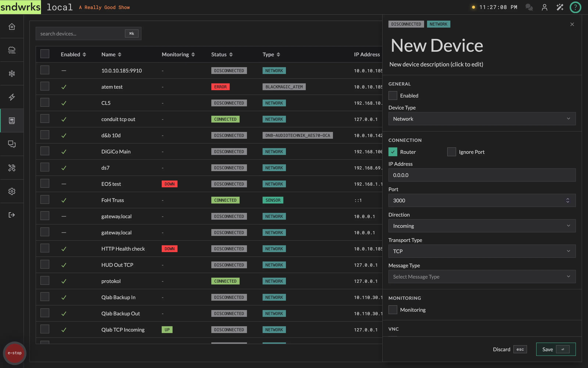This screenshot has height=368, width=588.
Task: Enable the Monitoring checkbox
Action: coord(393,310)
